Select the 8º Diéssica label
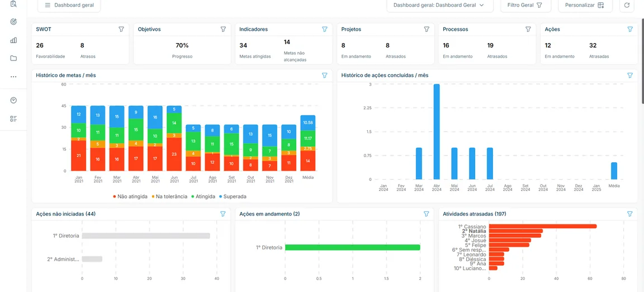Screen dimensions: 644x292 pos(473,259)
